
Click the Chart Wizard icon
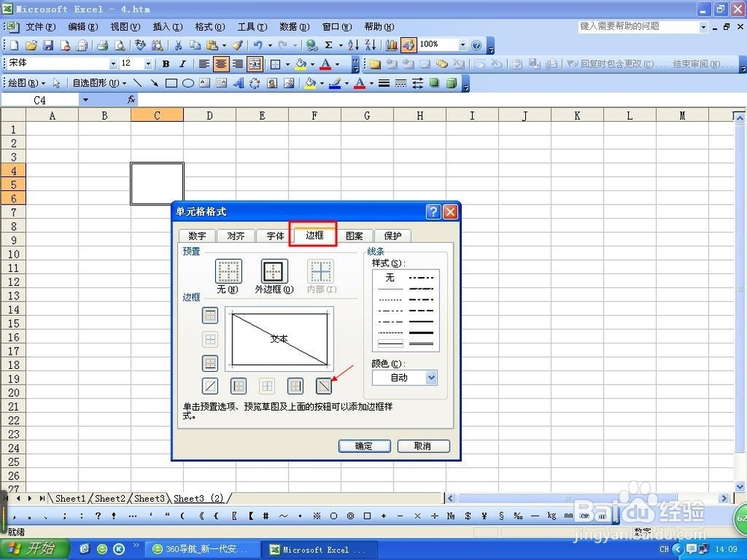391,46
